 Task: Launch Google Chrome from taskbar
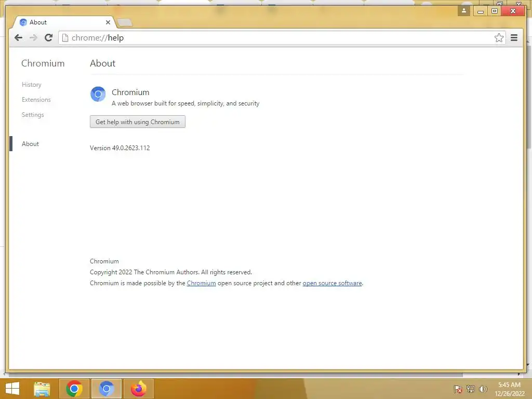point(74,389)
